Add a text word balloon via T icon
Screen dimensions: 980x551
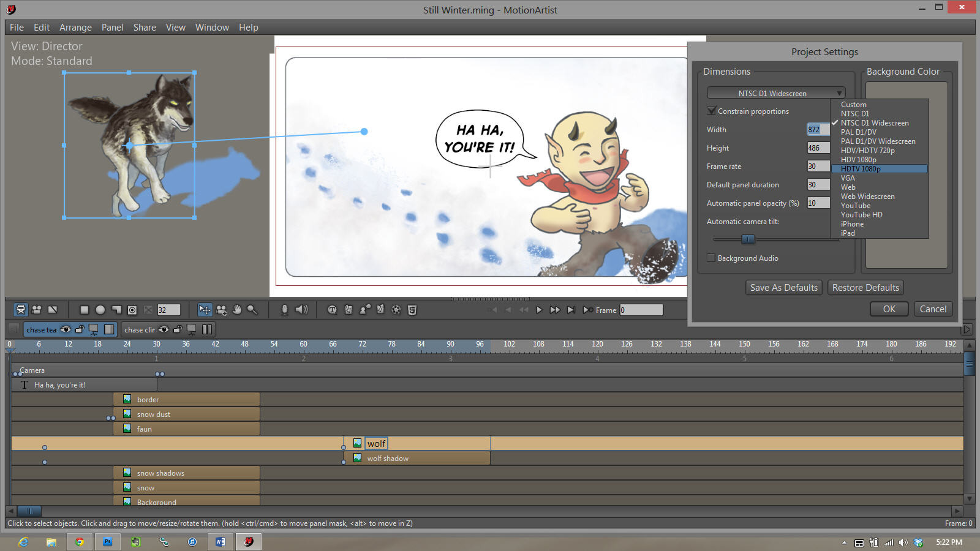pos(332,310)
